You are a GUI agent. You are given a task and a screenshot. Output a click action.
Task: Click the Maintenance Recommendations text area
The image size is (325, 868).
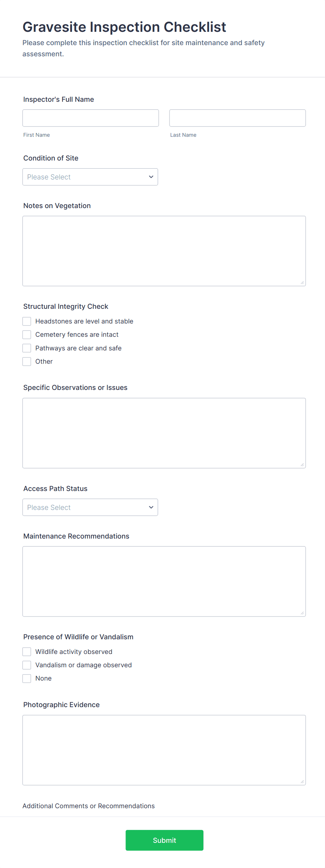click(164, 581)
